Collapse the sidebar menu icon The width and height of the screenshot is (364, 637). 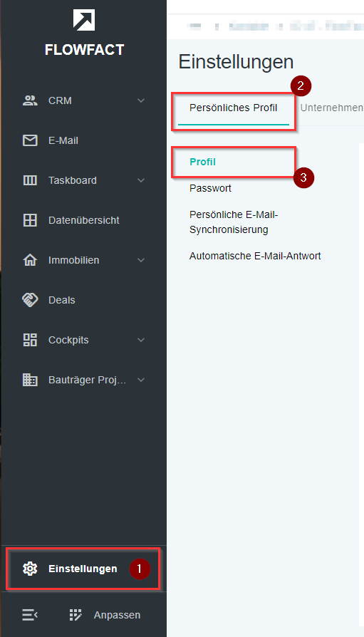[x=30, y=615]
